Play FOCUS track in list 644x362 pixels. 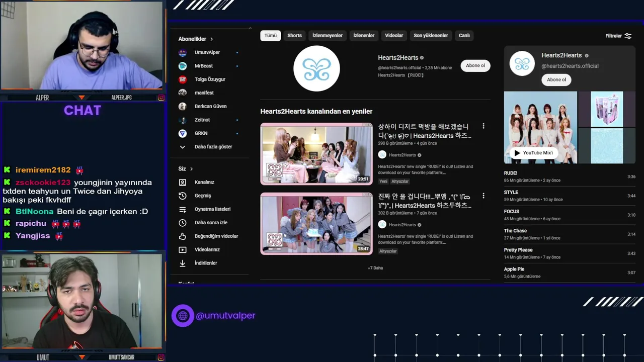pos(570,215)
